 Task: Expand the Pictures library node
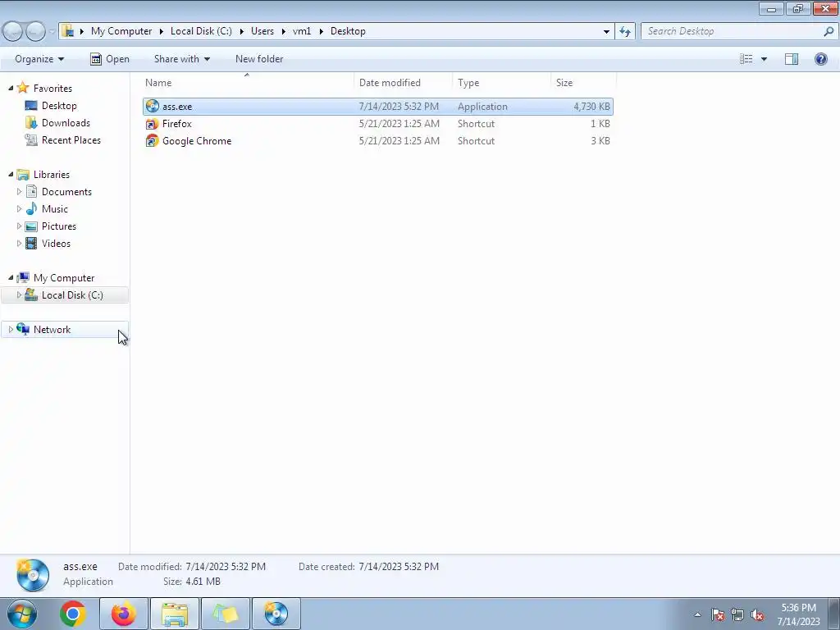[x=20, y=226]
